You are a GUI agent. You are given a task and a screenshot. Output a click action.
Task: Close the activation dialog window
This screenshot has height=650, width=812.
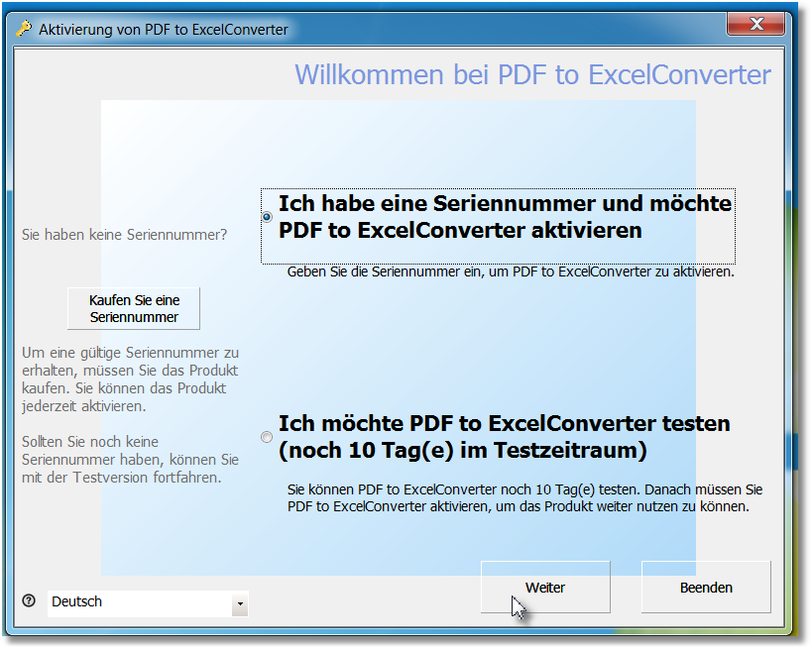(756, 24)
